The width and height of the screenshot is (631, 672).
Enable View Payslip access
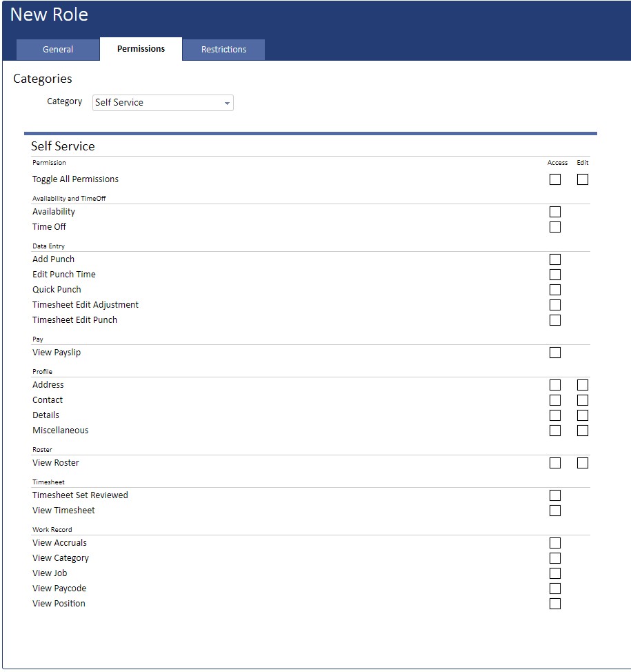click(554, 353)
